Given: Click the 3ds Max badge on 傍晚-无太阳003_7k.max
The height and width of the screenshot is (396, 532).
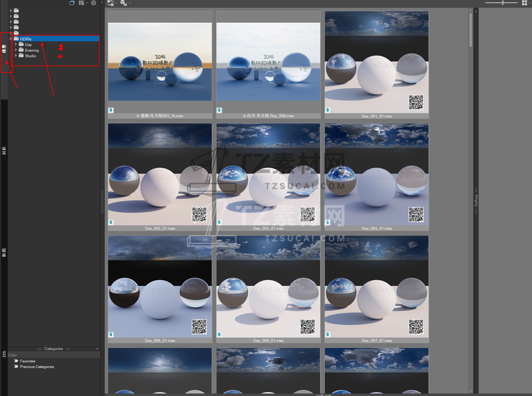Looking at the screenshot, I should (x=111, y=110).
